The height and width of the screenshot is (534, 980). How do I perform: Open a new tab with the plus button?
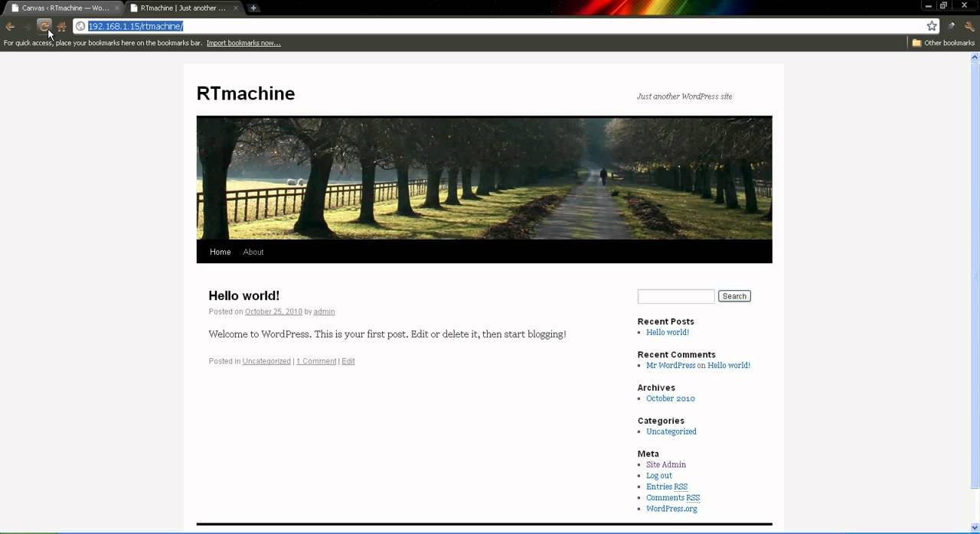pyautogui.click(x=253, y=8)
